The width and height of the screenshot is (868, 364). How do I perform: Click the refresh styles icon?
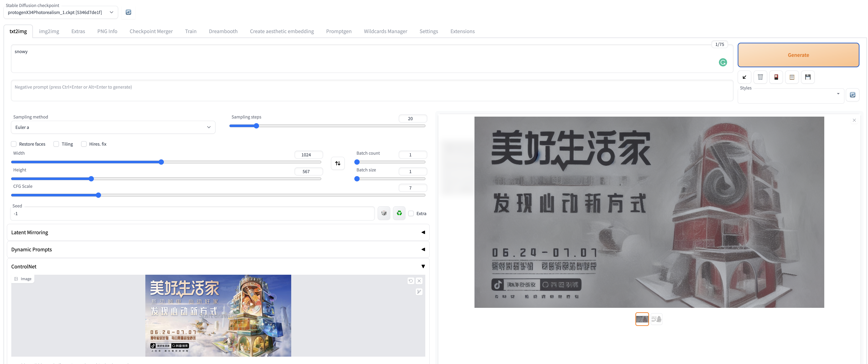pos(852,95)
